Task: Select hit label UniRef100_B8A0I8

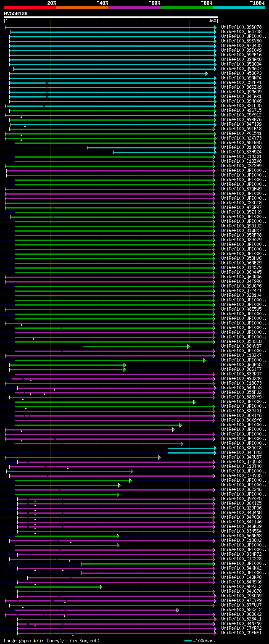Action: pyautogui.click(x=241, y=448)
